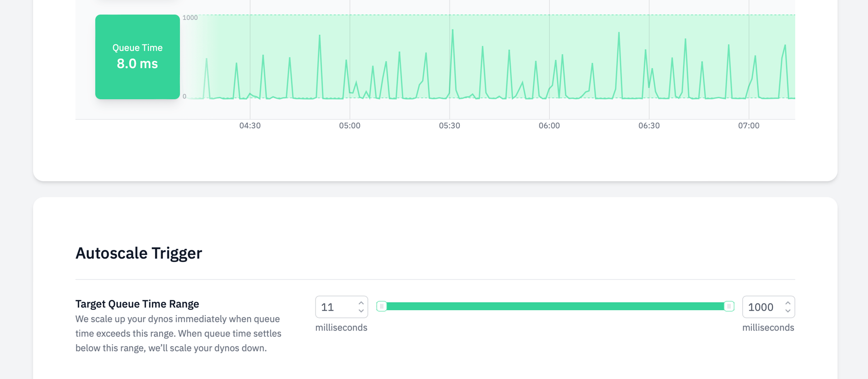Image resolution: width=868 pixels, height=379 pixels.
Task: Click the middle of the green range slider track
Action: tap(555, 306)
